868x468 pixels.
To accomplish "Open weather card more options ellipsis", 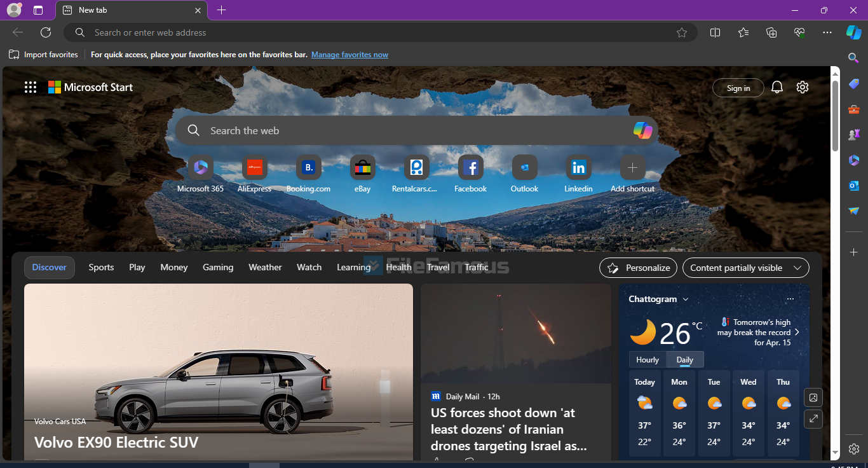I will pos(790,299).
